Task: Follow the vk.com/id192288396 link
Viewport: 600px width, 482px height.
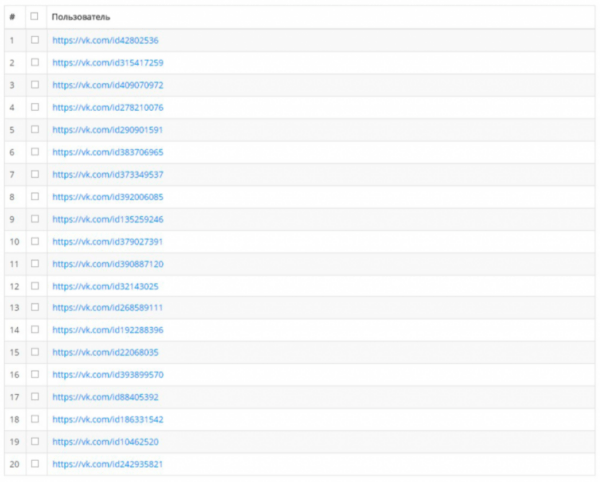Action: click(108, 330)
